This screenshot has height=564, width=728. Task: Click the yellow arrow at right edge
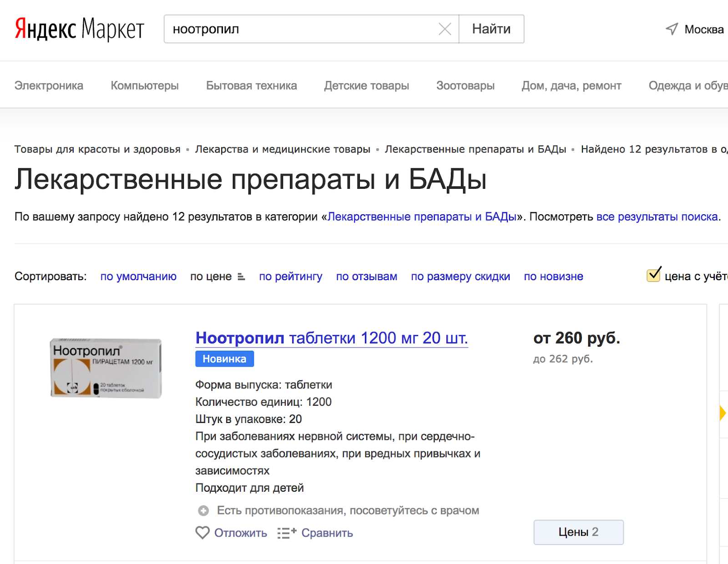pyautogui.click(x=723, y=413)
